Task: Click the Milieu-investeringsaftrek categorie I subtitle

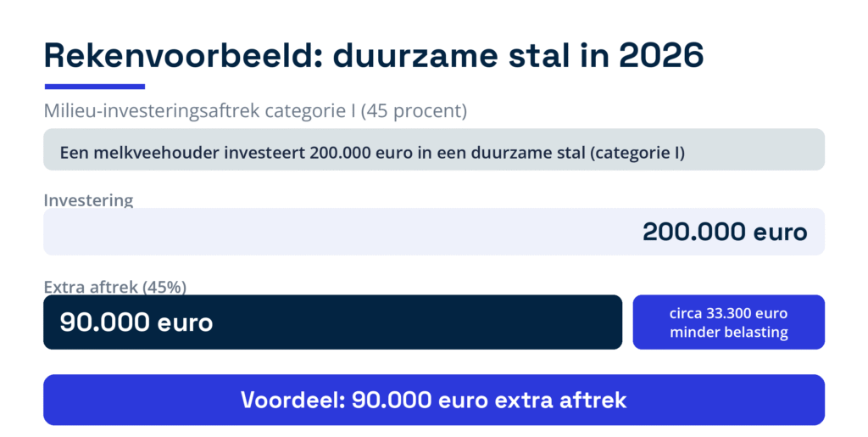Action: pyautogui.click(x=255, y=111)
